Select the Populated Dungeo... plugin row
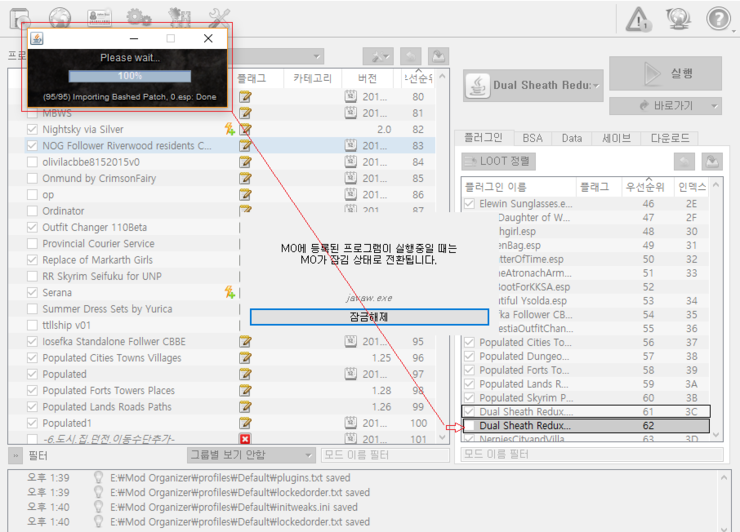Screen dimensions: 740x532 586,356
